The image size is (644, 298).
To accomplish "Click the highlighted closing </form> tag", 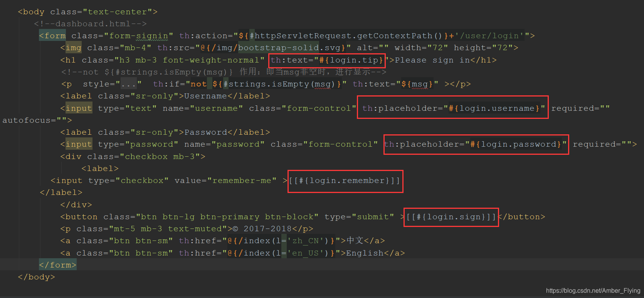I will [x=58, y=265].
